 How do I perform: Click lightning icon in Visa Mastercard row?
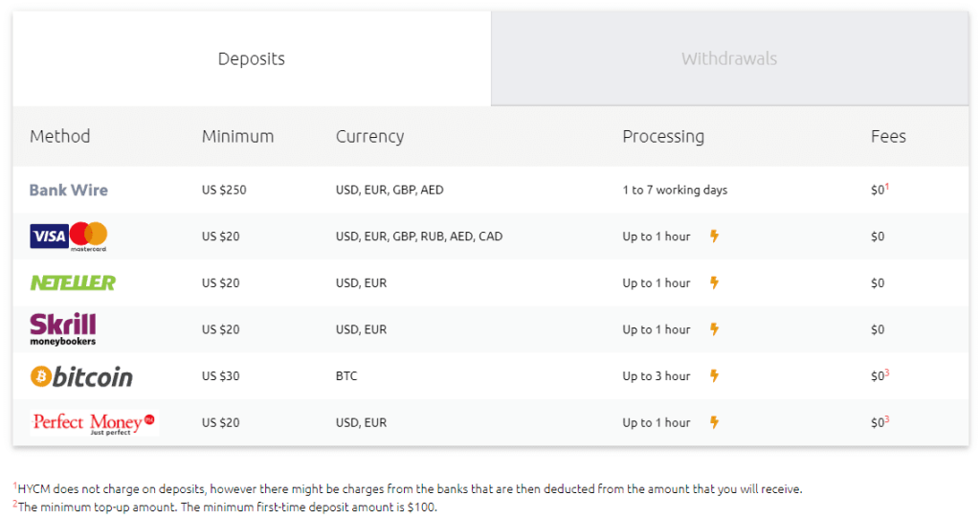click(x=714, y=236)
